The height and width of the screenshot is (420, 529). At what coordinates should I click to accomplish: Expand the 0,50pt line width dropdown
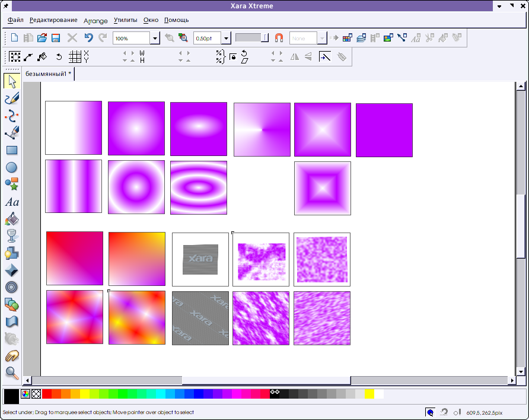[226, 38]
